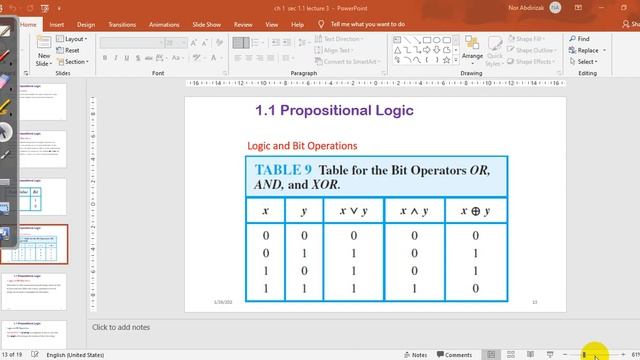Click Align Right paragraph icon
The height and width of the screenshot is (360, 640).
point(260,58)
